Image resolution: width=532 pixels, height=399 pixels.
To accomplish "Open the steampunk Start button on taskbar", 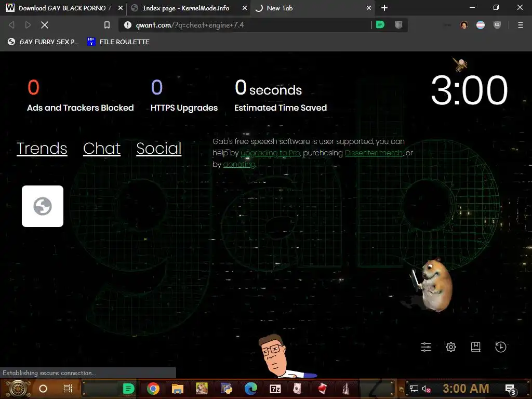I will pos(18,389).
